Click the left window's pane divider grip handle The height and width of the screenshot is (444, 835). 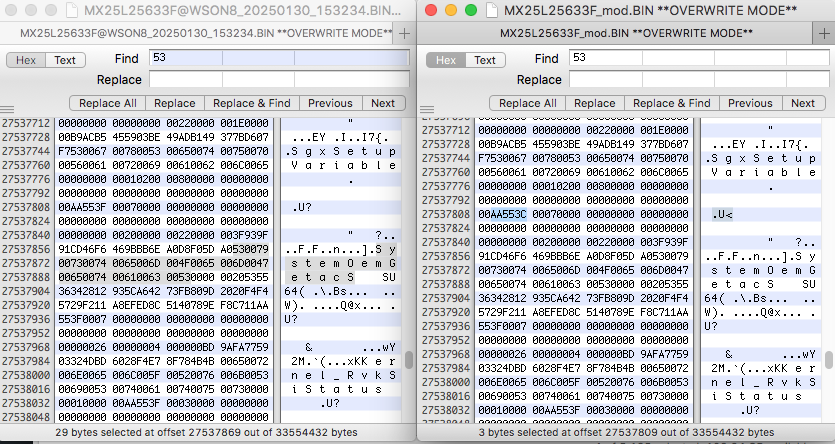click(x=7, y=110)
